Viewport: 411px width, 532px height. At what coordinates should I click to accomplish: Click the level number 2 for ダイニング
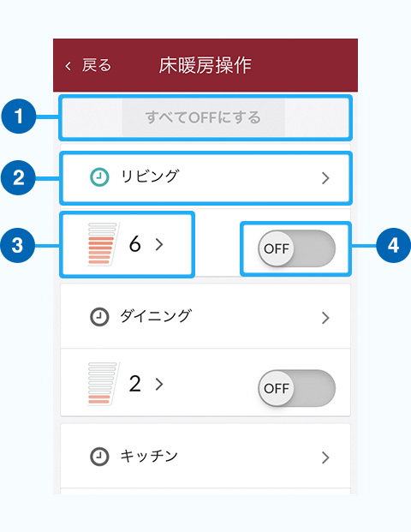135,384
